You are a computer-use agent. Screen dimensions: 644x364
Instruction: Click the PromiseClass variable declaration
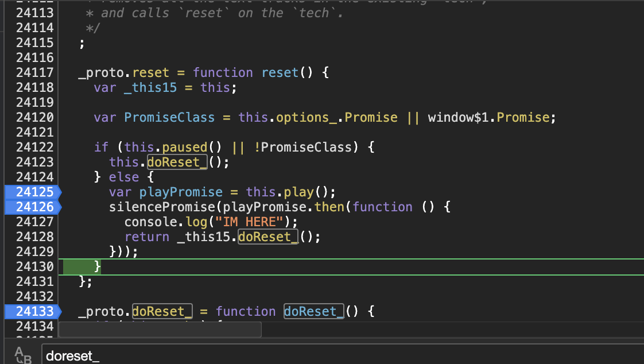169,118
